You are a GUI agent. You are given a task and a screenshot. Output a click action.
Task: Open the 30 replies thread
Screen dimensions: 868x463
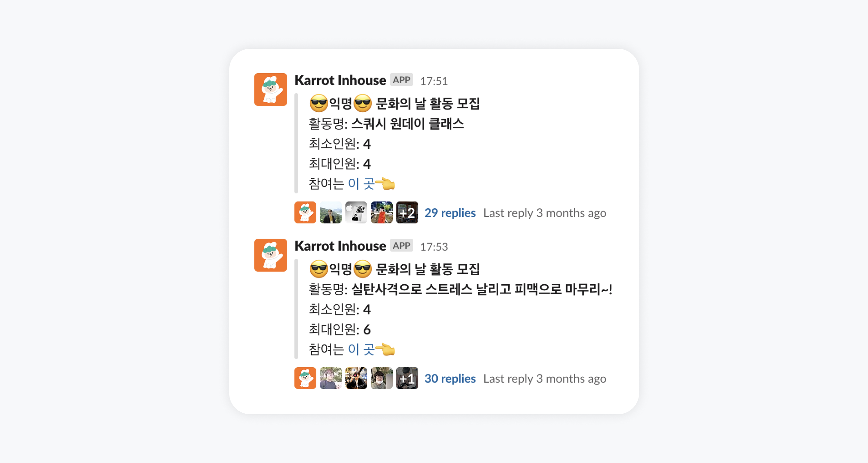(450, 379)
